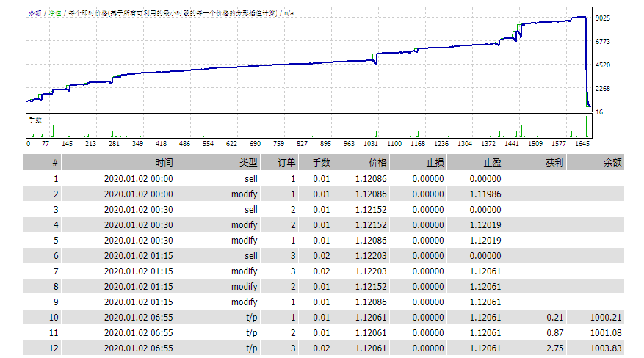Click the t/p type cell in row 11
This screenshot has width=644, height=358.
pos(251,332)
